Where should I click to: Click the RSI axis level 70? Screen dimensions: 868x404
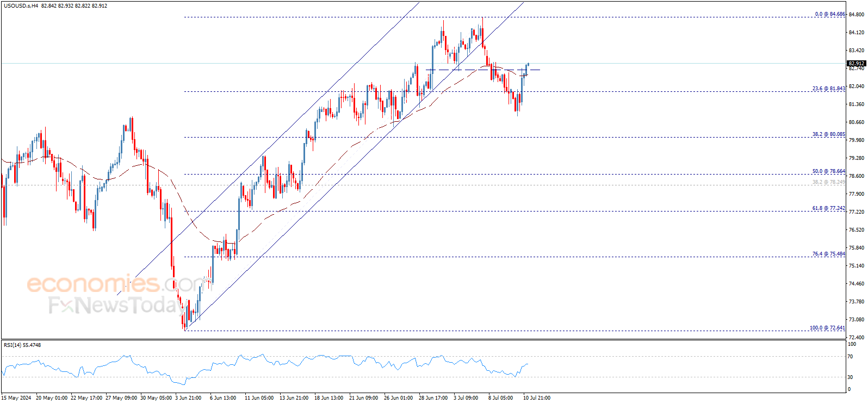tap(851, 357)
